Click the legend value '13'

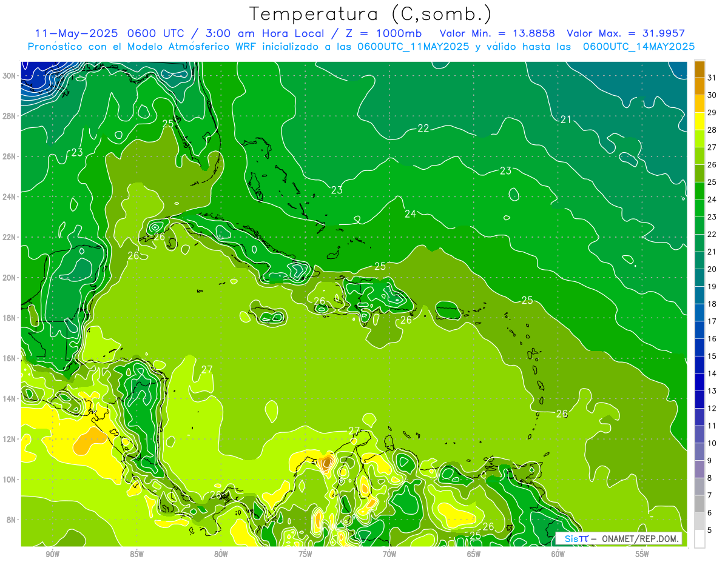(x=712, y=391)
